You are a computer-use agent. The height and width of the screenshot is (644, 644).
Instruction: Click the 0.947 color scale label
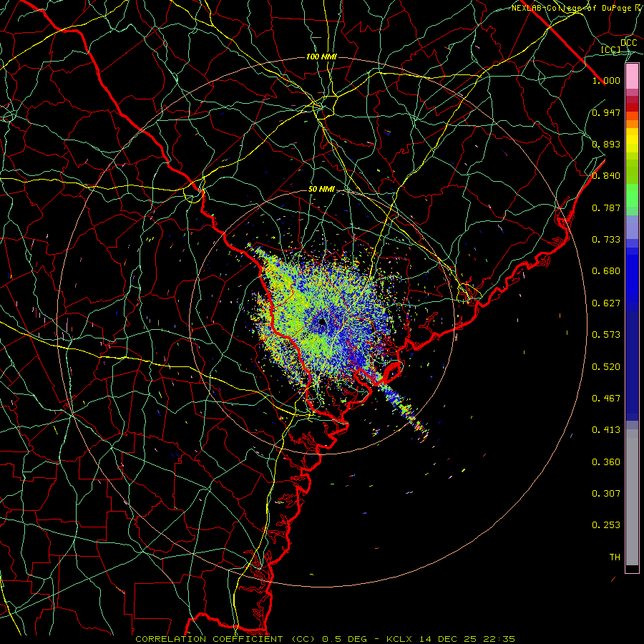[x=606, y=112]
